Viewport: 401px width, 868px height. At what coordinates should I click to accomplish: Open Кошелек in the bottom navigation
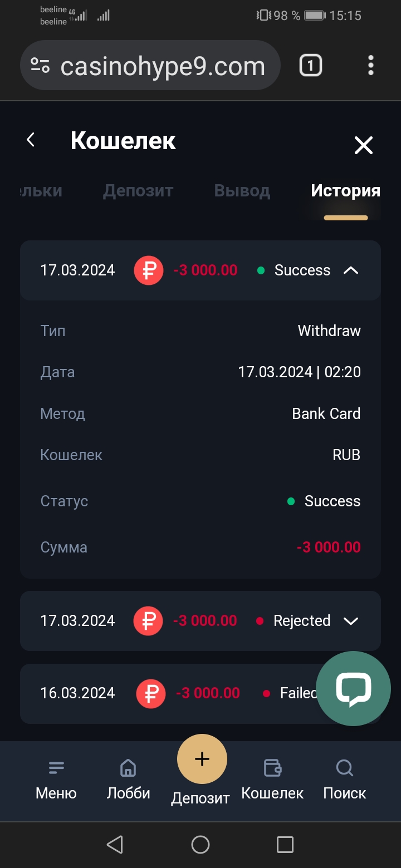[272, 768]
